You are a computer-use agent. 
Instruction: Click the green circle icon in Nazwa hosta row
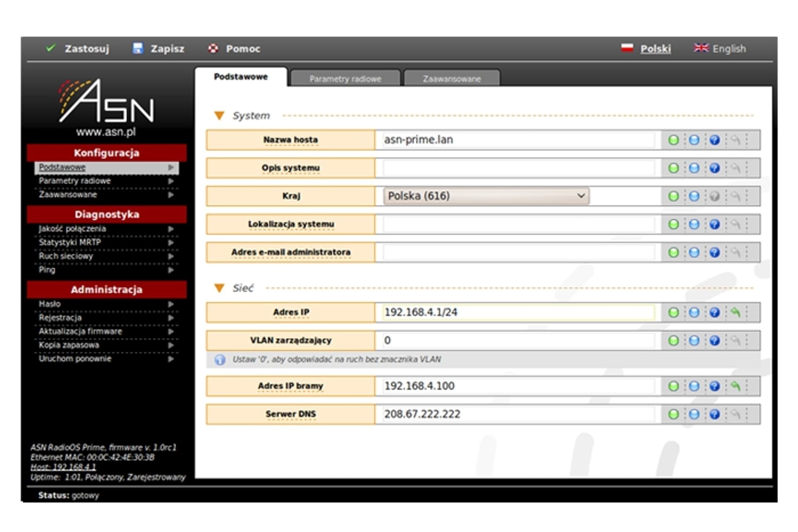point(673,140)
